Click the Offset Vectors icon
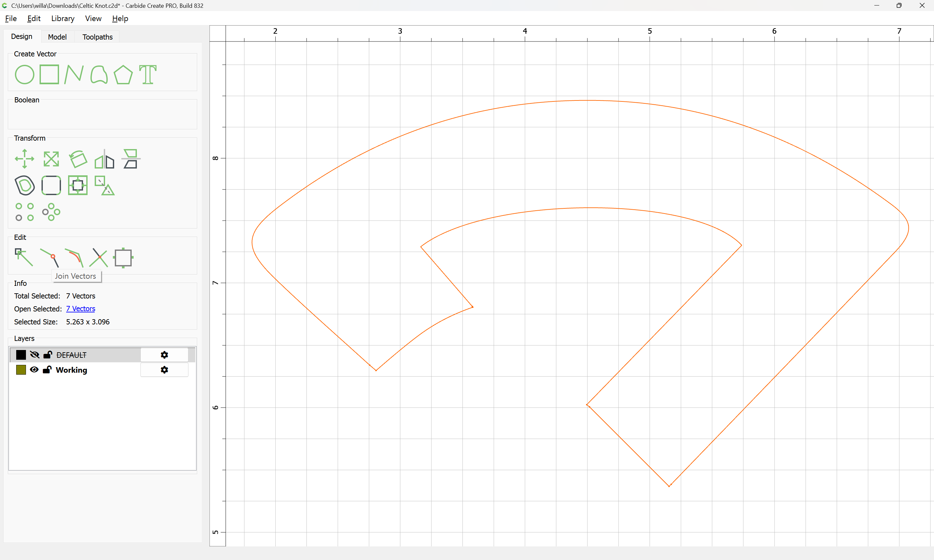The height and width of the screenshot is (560, 934). click(25, 185)
